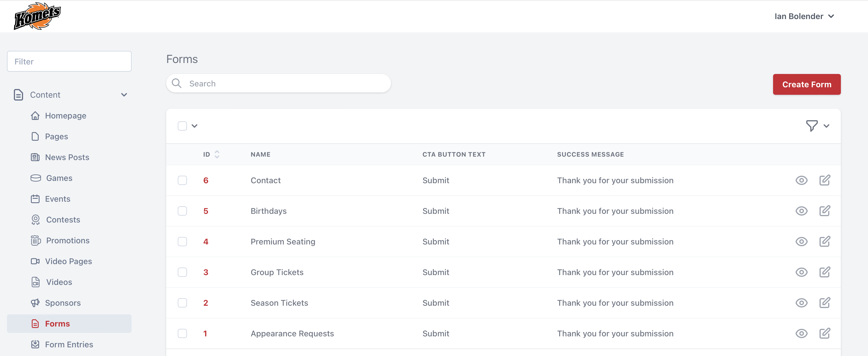Image resolution: width=868 pixels, height=356 pixels.
Task: Click the SUCCESS MESSAGE column header
Action: (590, 154)
